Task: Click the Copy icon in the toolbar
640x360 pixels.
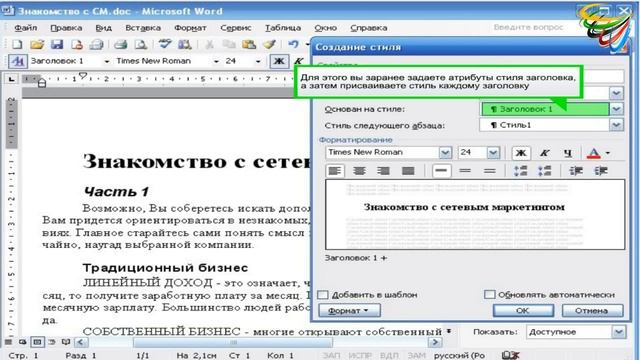Action: 229,44
